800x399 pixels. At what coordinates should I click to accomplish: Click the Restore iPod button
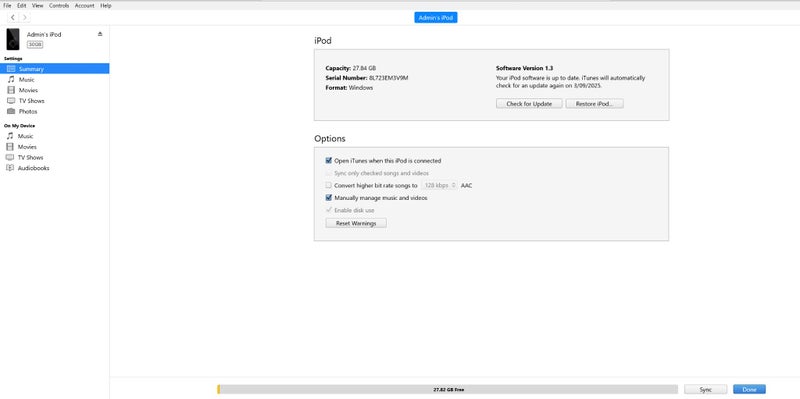pos(594,104)
